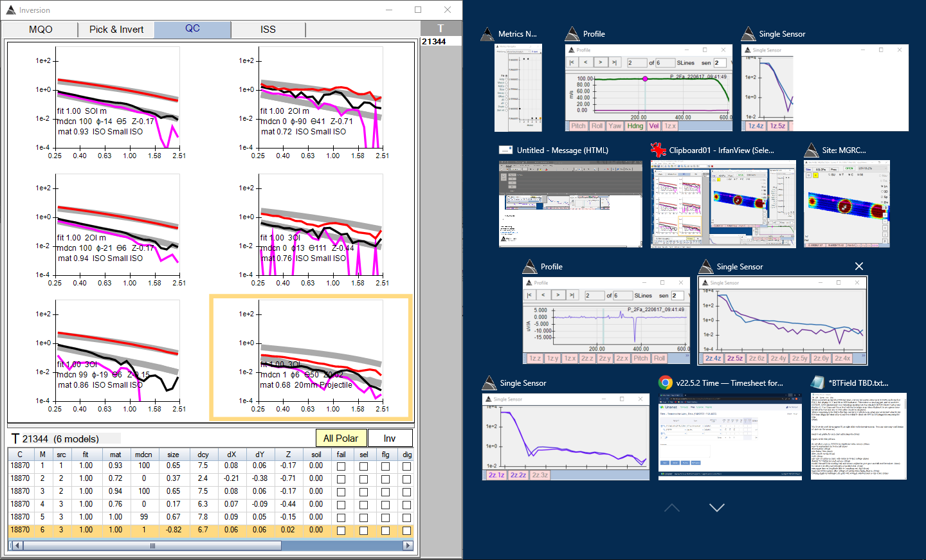Click dcy value '2.4' in model 2 row
926x560 pixels.
(x=203, y=478)
